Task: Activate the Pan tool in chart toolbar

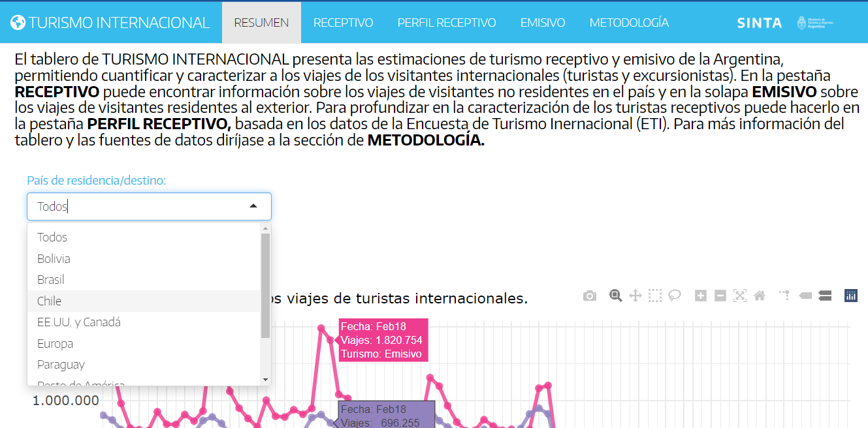Action: pos(635,296)
